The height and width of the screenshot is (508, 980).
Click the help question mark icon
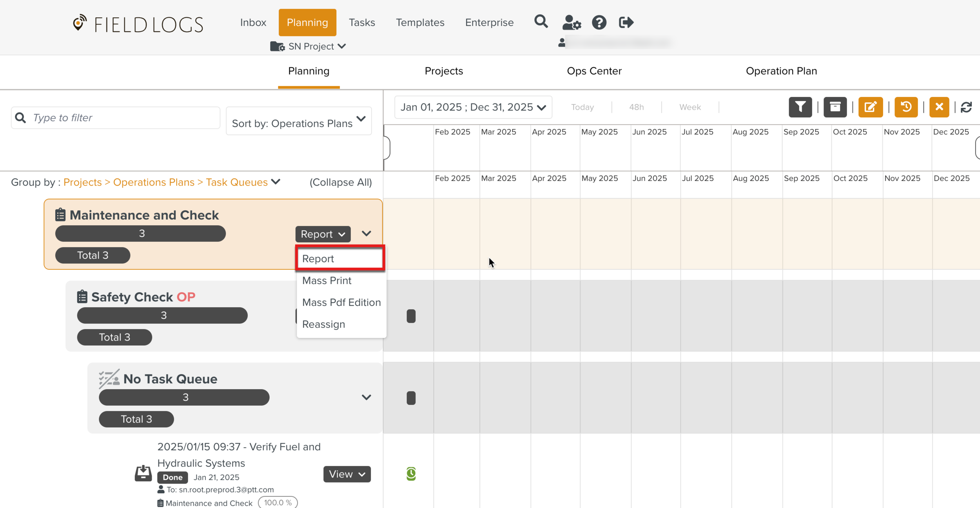click(599, 22)
